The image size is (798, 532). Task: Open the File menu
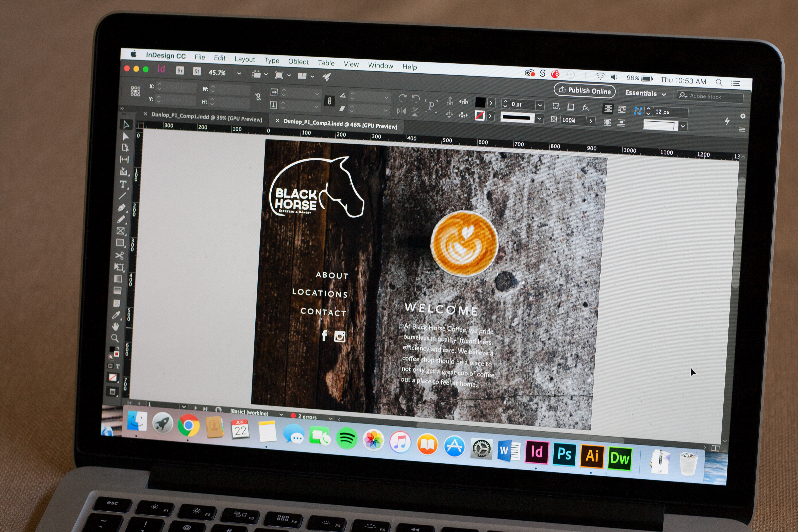tap(199, 57)
